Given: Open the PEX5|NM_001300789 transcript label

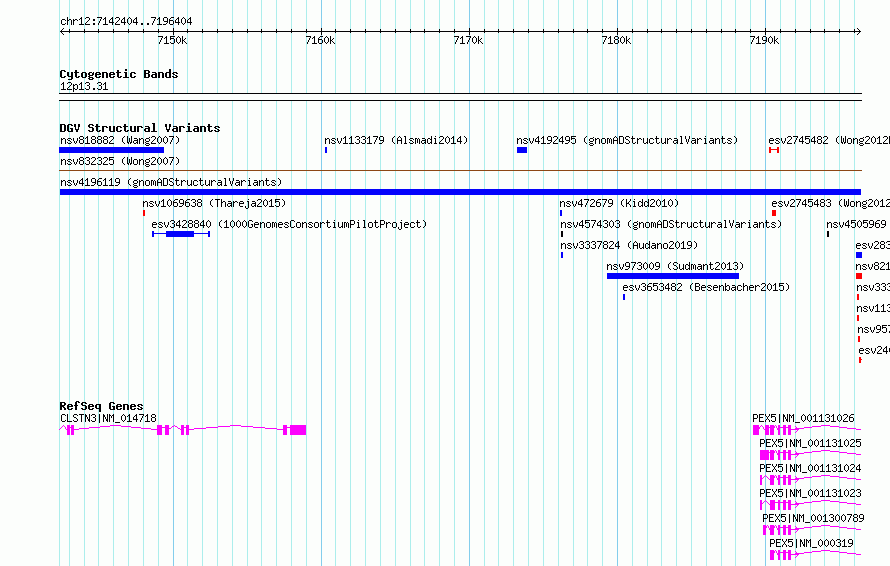Looking at the screenshot, I should coord(813,518).
